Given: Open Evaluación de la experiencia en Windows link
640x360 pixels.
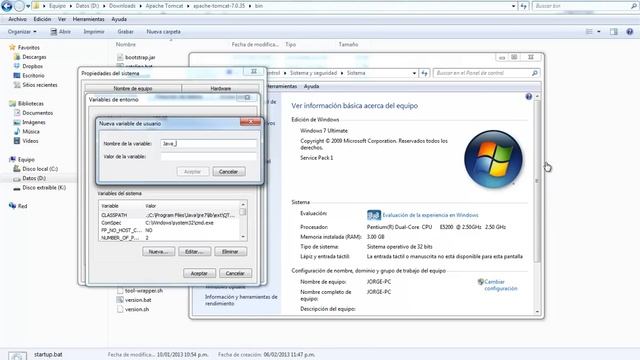Looking at the screenshot, I should tap(430, 215).
